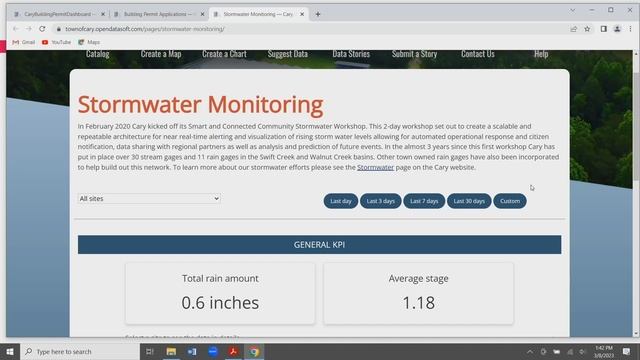Open the Submit a Story menu item
This screenshot has height=360, width=640.
(414, 54)
